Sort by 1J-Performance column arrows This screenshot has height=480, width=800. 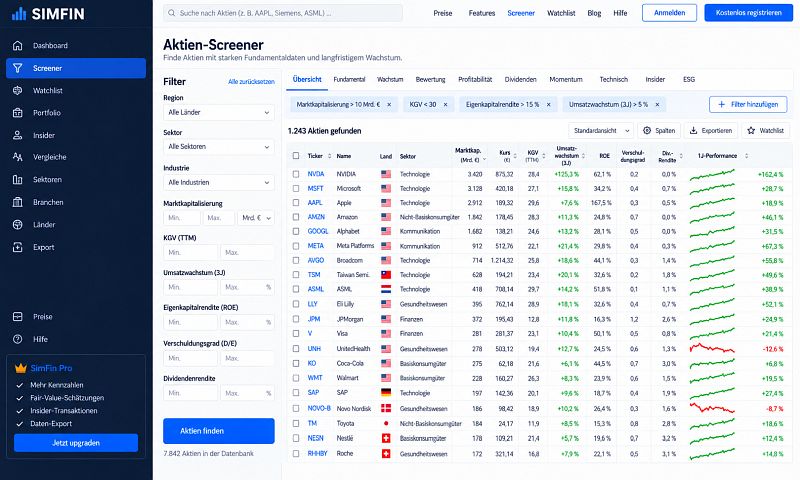(x=746, y=156)
